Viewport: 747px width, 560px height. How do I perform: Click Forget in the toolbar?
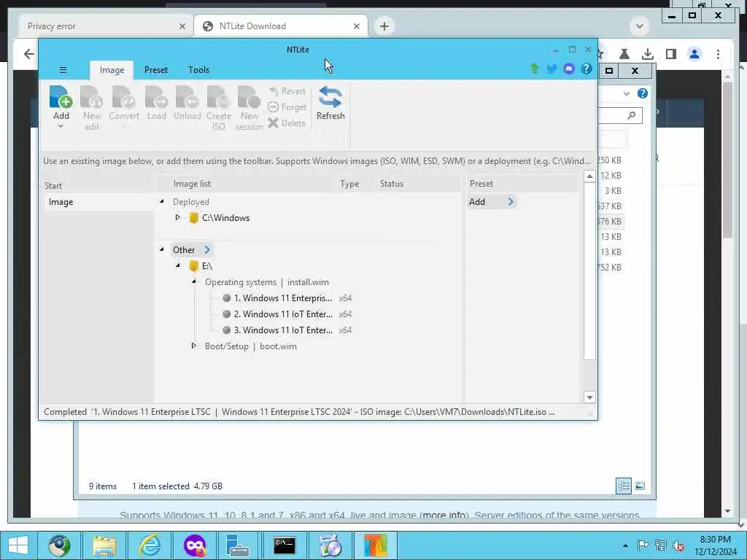coord(287,107)
